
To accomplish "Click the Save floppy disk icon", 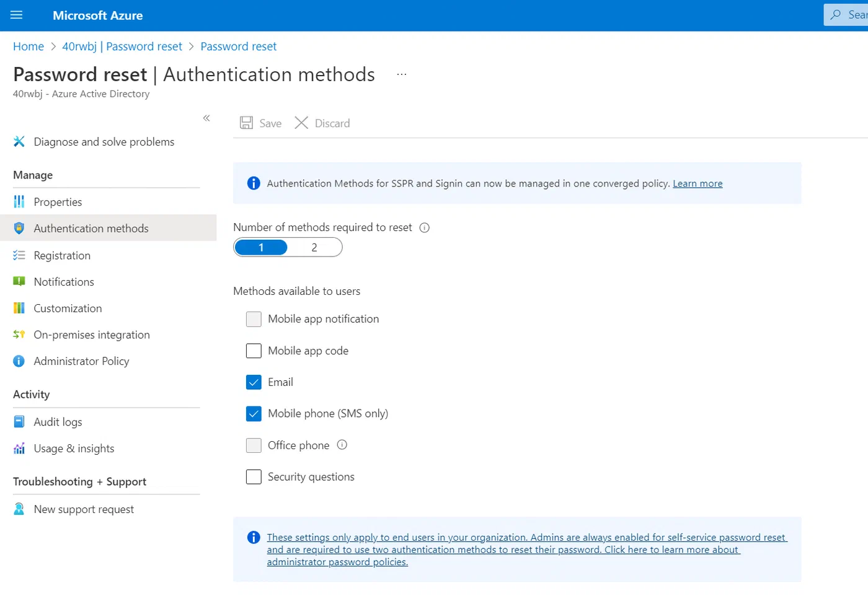I will [x=246, y=123].
